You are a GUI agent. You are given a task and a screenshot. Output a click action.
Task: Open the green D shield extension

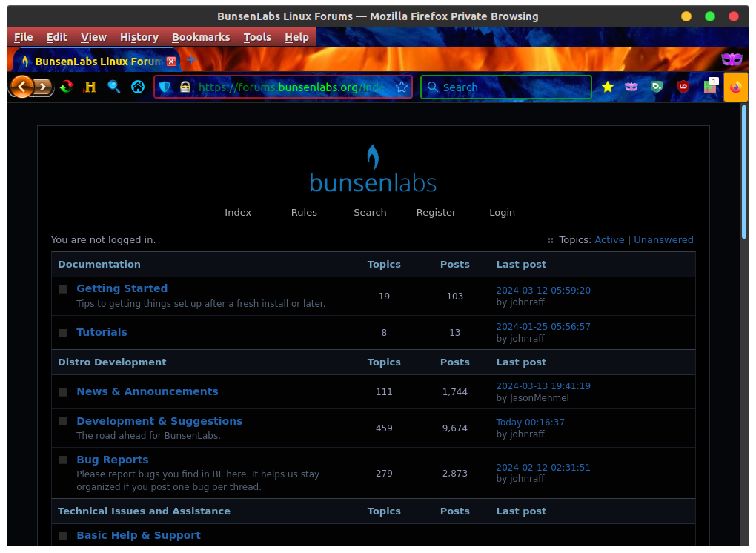657,87
